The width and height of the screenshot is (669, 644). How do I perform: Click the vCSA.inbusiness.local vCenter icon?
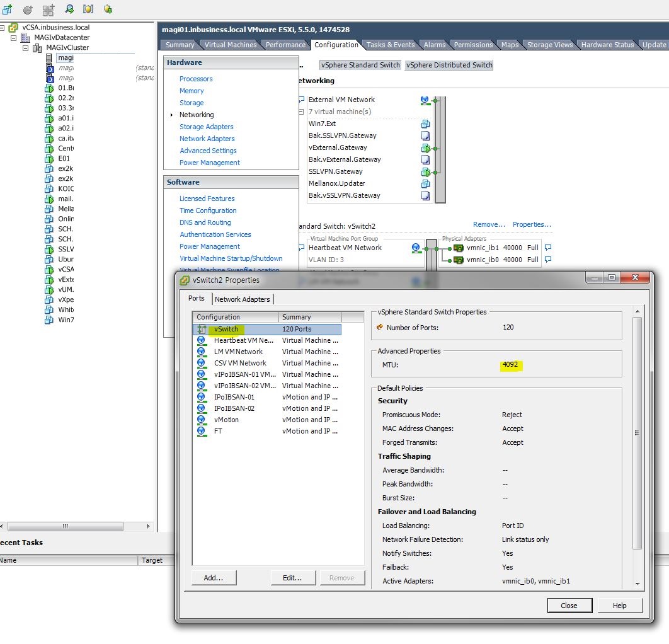pyautogui.click(x=13, y=27)
